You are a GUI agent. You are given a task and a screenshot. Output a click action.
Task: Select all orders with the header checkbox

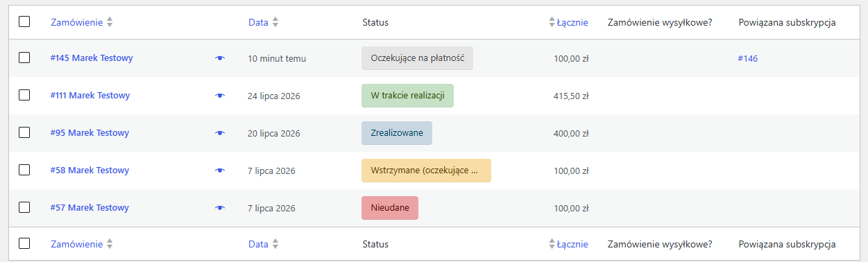click(24, 21)
